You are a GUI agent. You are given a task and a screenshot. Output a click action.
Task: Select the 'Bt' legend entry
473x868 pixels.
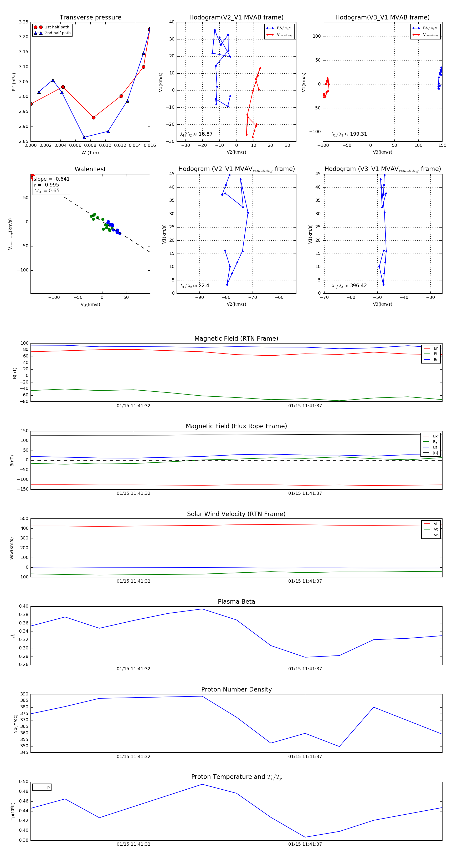[x=431, y=354]
